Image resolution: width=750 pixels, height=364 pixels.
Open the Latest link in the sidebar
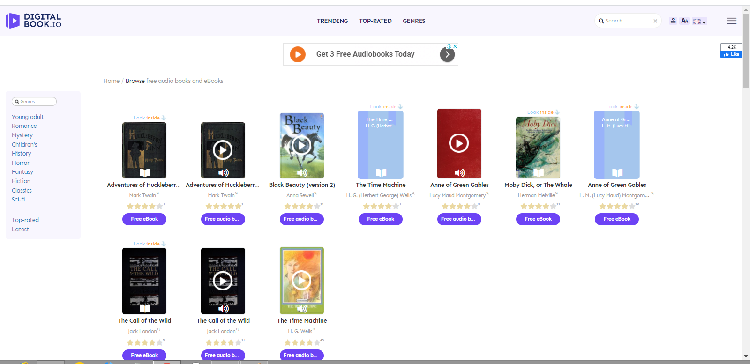tap(20, 229)
